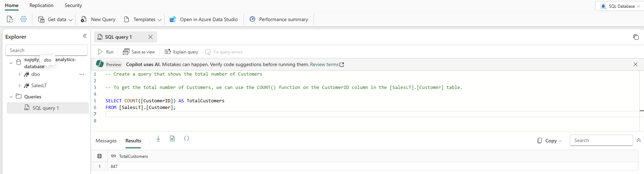
Task: Click the Run query play icon
Action: (x=101, y=52)
